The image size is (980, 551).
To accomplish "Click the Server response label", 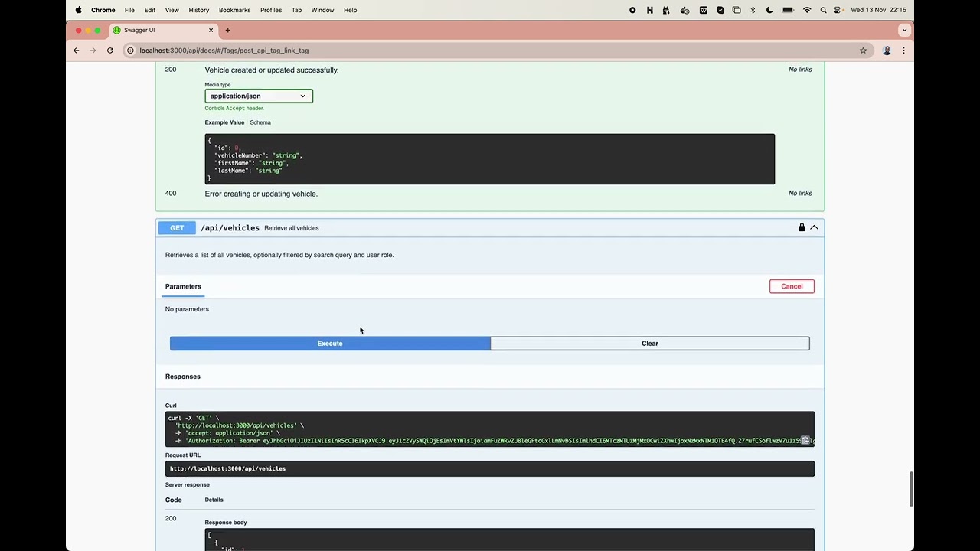I will tap(188, 484).
